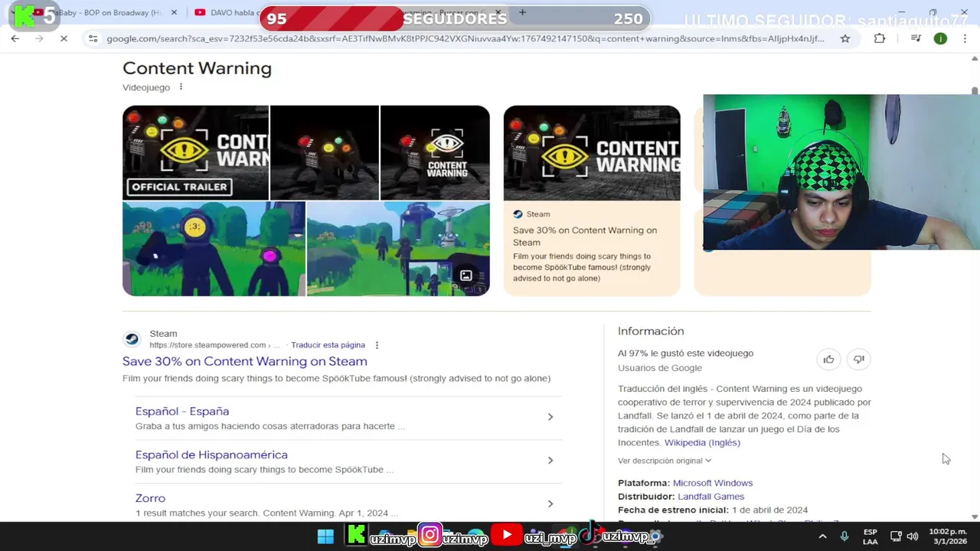Expand chevron on Zorro row
This screenshot has height=551, width=980.
point(550,504)
